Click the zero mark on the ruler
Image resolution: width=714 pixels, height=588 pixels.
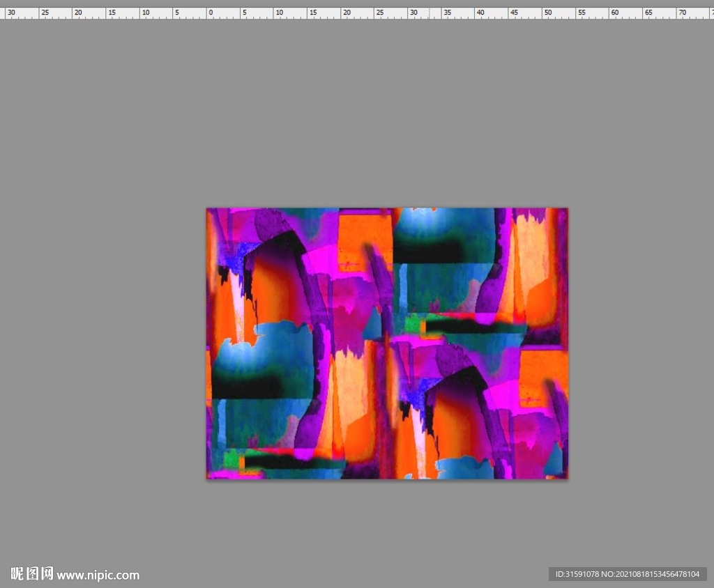tap(211, 13)
